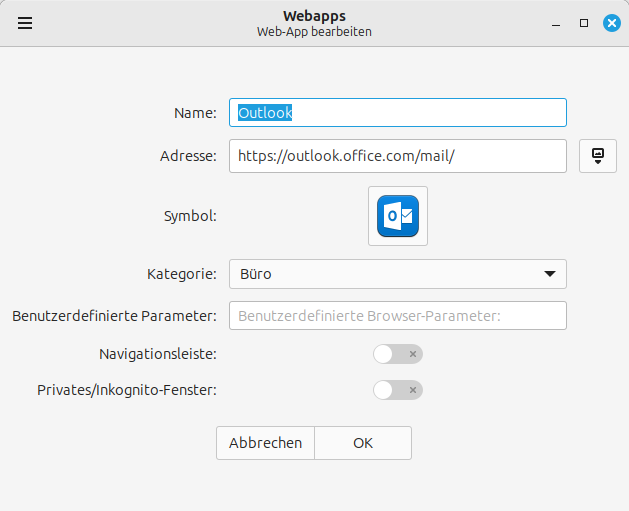Screen dimensions: 629x511
Task: Expand the Kategorie dropdown arrow
Action: [x=550, y=274]
